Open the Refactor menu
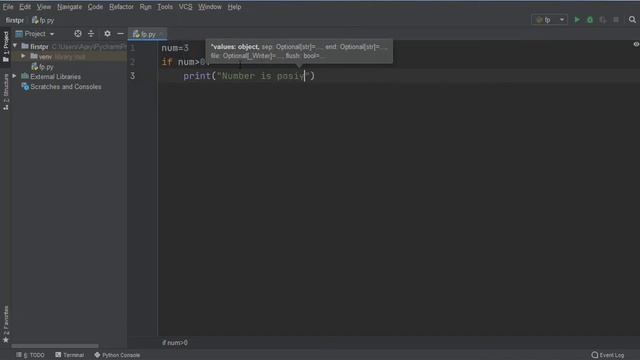 121,7
